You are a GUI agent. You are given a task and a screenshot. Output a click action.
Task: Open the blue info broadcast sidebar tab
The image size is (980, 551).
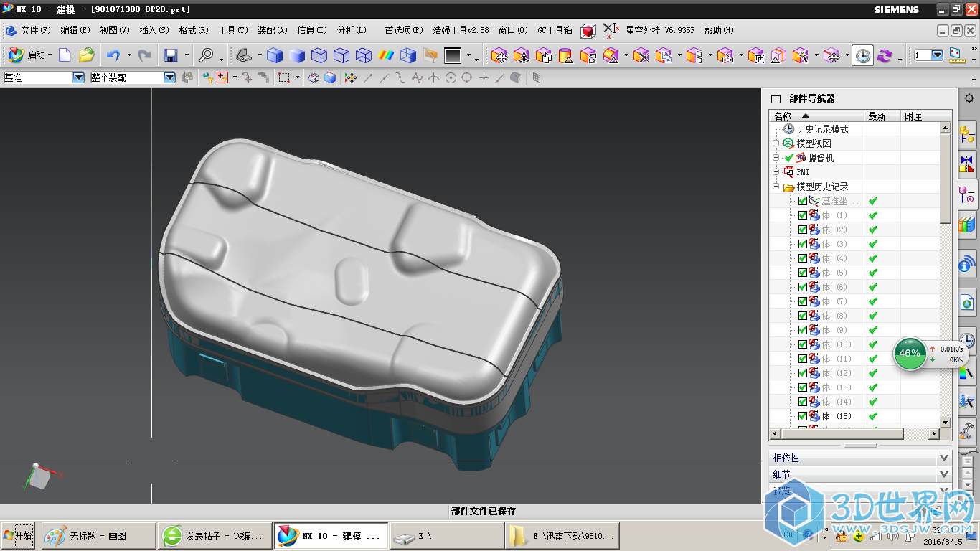(x=967, y=264)
